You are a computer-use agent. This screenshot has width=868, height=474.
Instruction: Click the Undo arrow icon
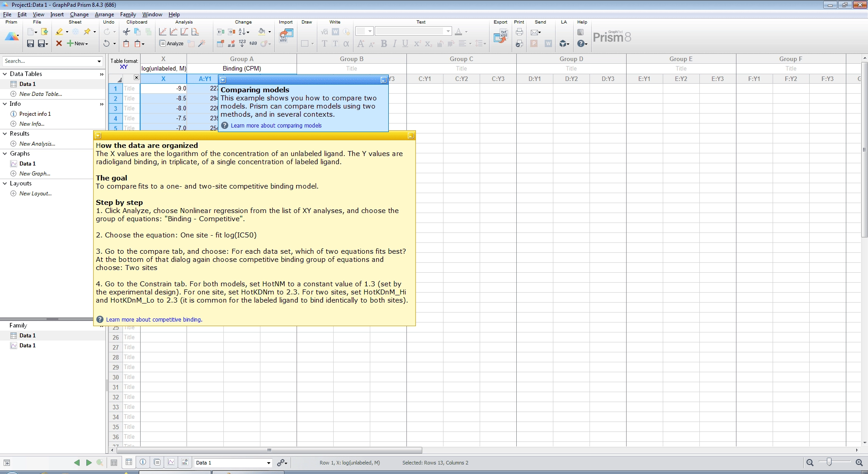[106, 43]
